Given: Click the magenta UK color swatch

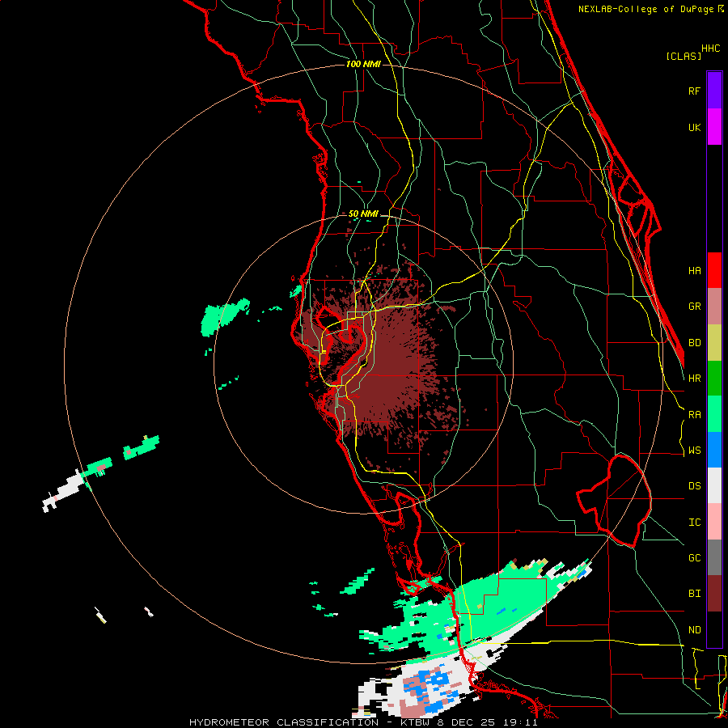Looking at the screenshot, I should pyautogui.click(x=714, y=127).
